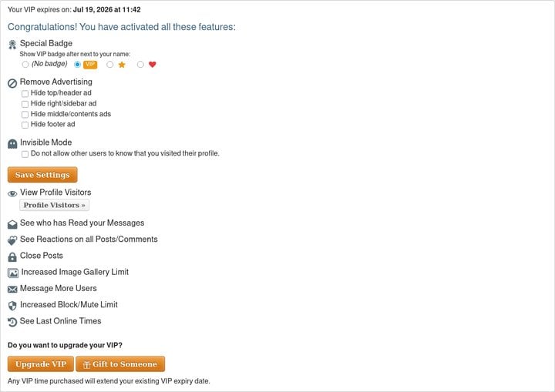Click the read messages envelope icon
The width and height of the screenshot is (555, 392).
click(x=12, y=224)
